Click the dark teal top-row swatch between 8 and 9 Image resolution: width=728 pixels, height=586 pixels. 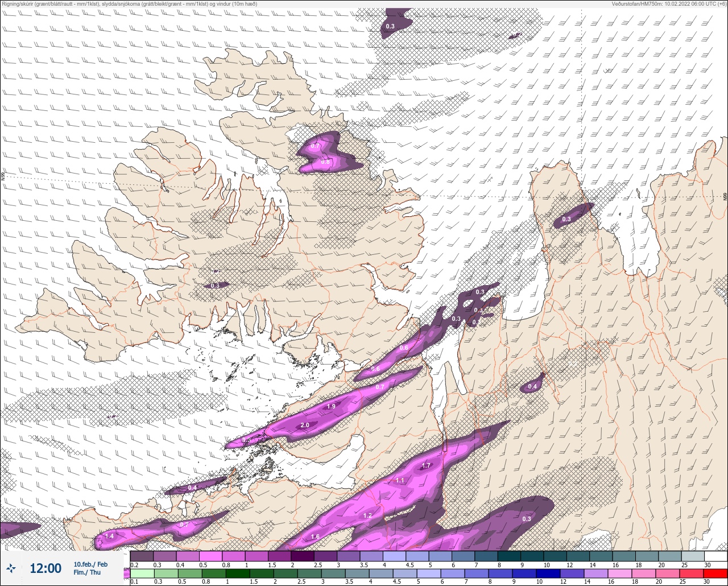(509, 556)
